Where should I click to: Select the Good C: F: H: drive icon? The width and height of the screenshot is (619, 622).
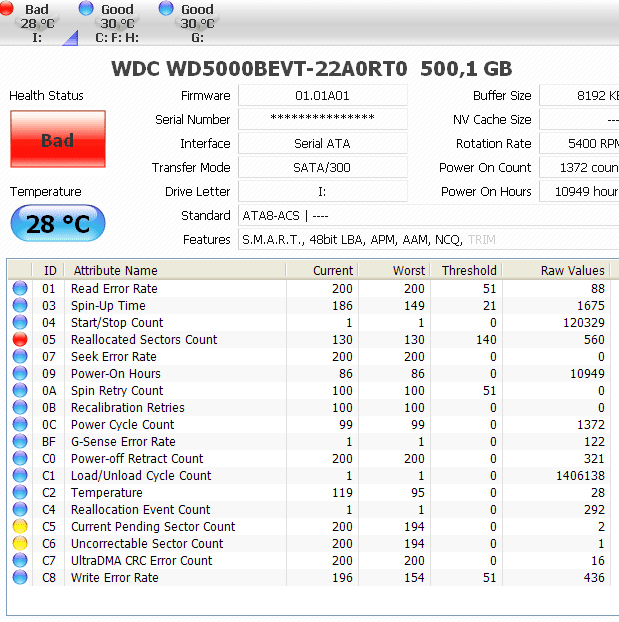tap(86, 8)
